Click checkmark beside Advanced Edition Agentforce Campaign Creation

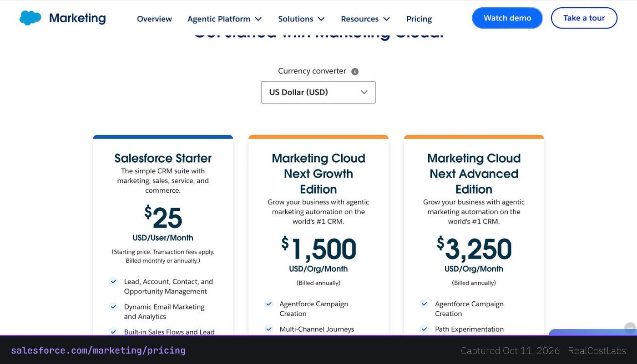coord(425,304)
